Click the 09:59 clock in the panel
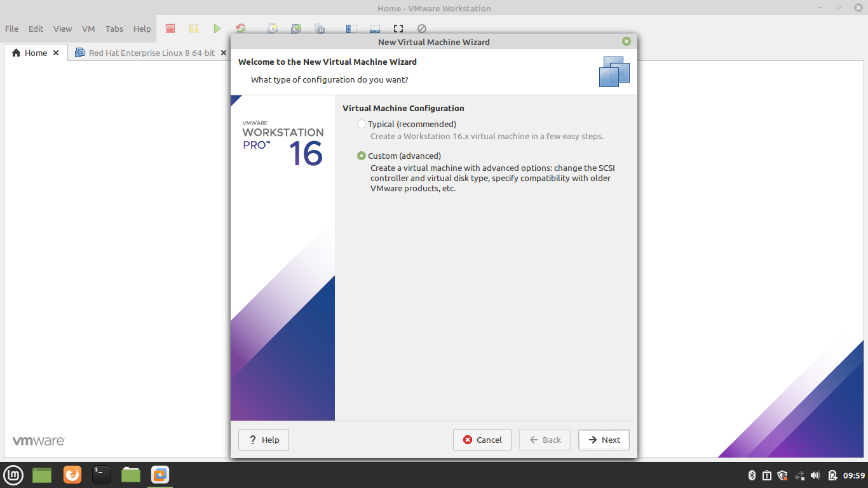 (x=854, y=475)
